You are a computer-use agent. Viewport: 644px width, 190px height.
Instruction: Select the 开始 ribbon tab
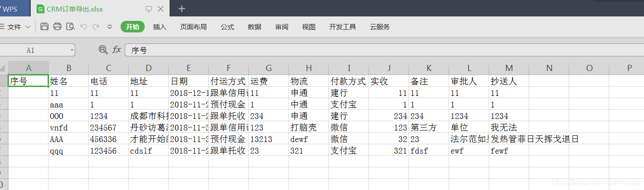point(133,27)
